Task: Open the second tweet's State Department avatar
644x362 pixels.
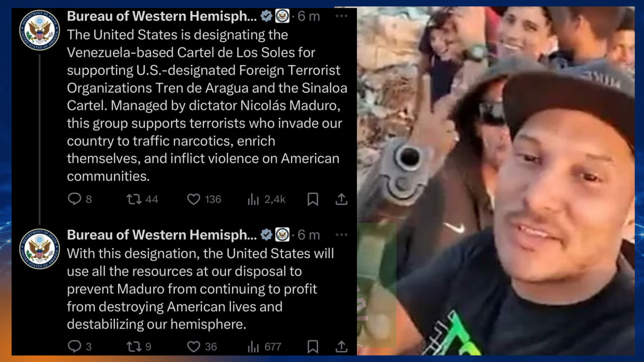Action: click(40, 249)
